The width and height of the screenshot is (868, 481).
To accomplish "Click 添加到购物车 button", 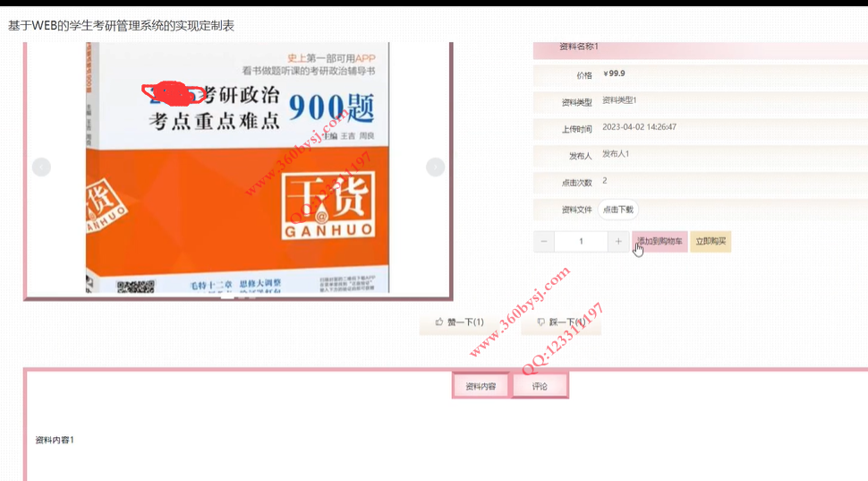I will [x=660, y=241].
